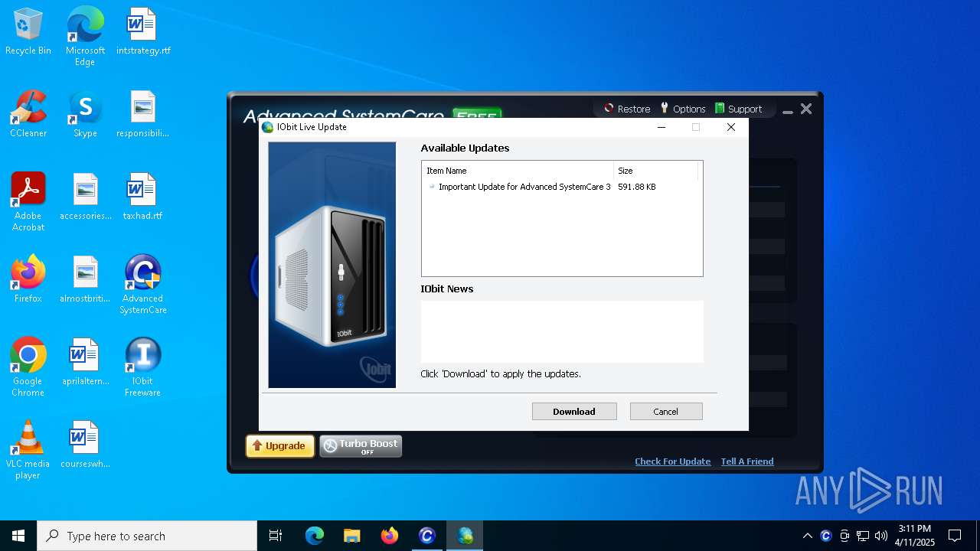Select the almostbriti... image file on the desktop
The width and height of the screenshot is (980, 551).
click(x=85, y=280)
